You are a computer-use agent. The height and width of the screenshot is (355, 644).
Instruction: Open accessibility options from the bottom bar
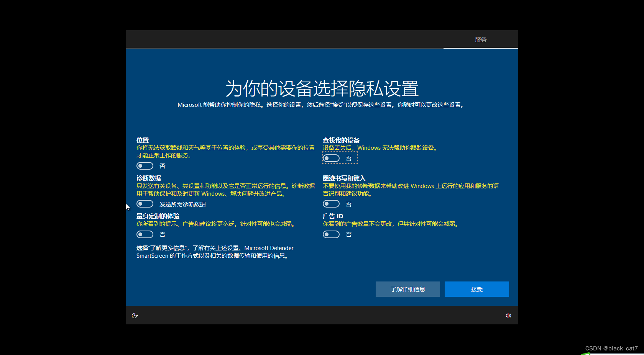coord(135,315)
